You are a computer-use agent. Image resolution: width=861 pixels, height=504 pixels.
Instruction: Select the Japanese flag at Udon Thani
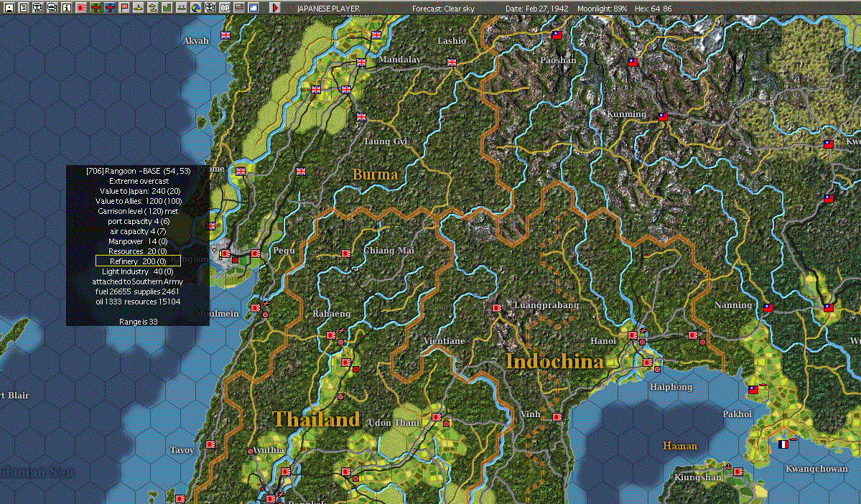(x=437, y=416)
